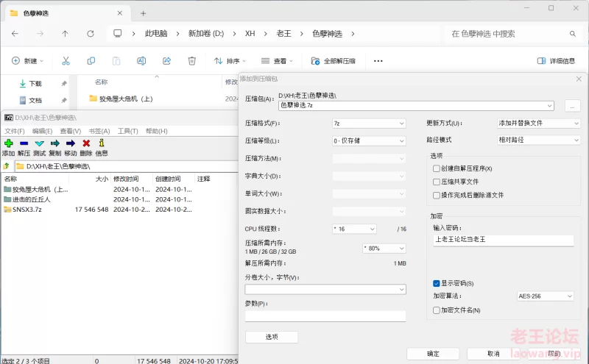Uncheck 显示密码(S) checkbox

point(436,283)
